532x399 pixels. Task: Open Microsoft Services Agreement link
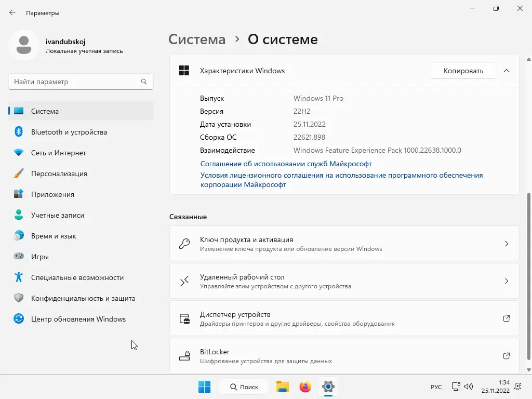pyautogui.click(x=286, y=164)
